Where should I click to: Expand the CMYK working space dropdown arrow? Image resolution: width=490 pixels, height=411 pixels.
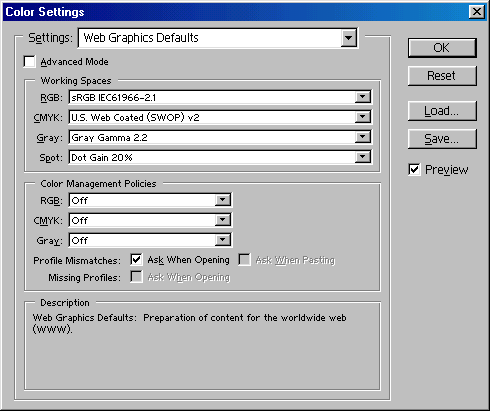click(363, 117)
